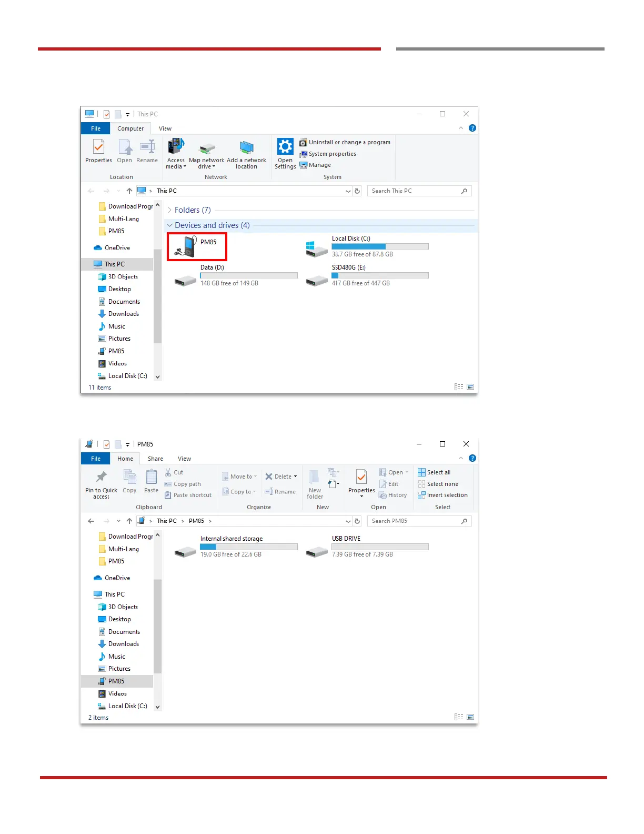Screen dimensions: 644x834
Task: Open Help in the This PC window
Action: pyautogui.click(x=472, y=128)
